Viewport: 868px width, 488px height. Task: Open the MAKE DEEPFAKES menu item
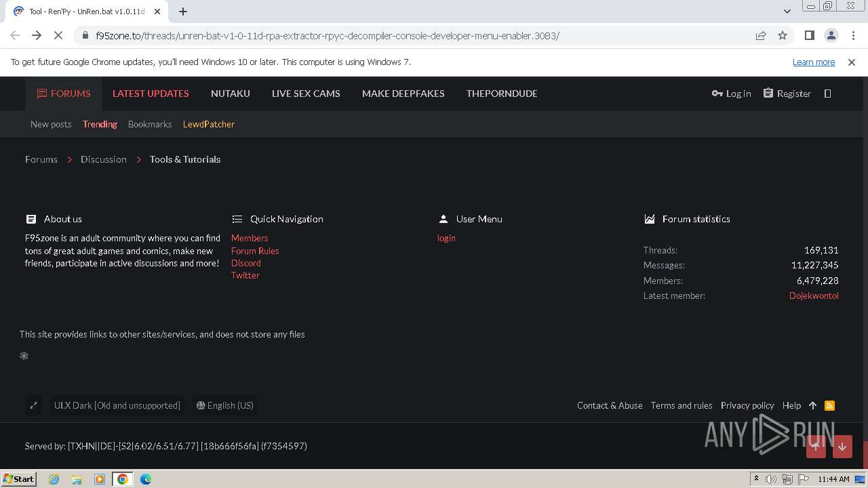point(403,94)
